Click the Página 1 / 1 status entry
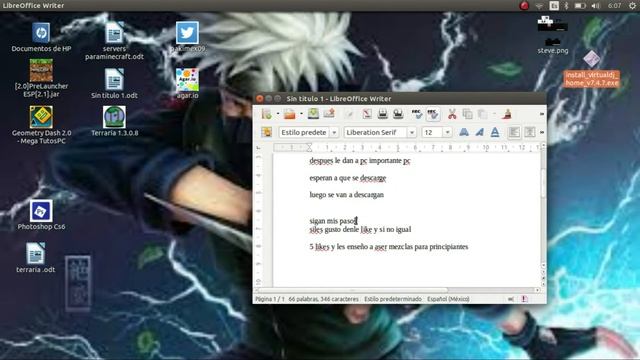 270,299
